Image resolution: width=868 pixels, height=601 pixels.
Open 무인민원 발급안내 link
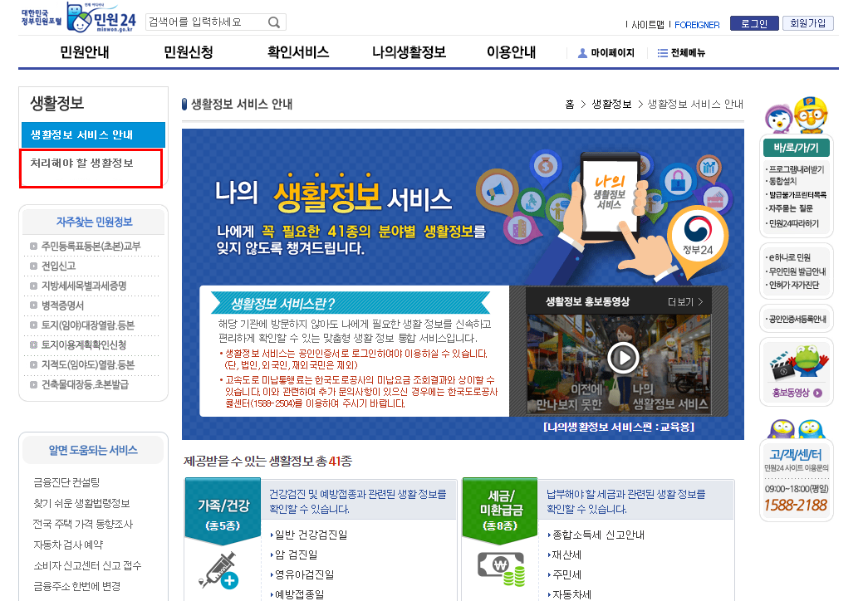797,271
